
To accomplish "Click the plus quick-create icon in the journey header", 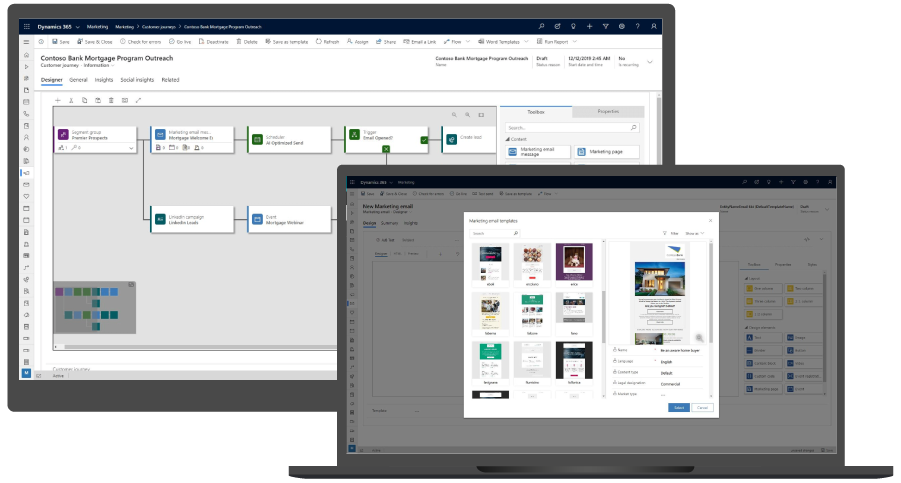I will pos(589,26).
